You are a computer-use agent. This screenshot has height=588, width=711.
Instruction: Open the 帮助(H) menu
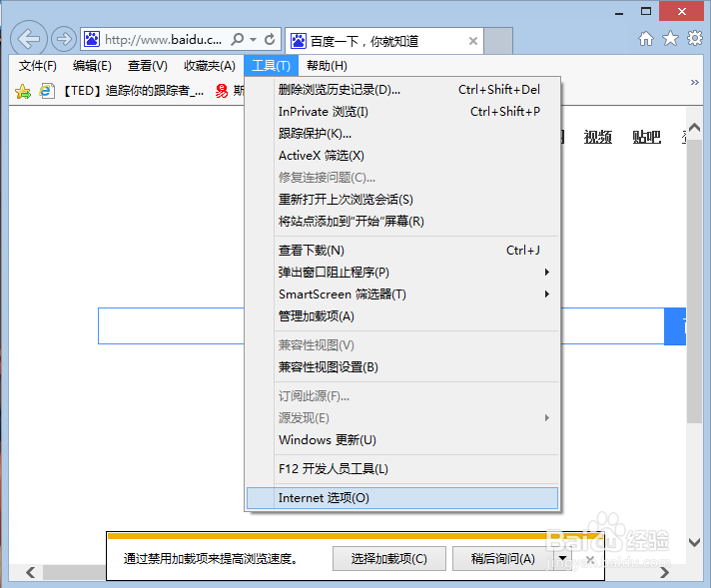327,66
